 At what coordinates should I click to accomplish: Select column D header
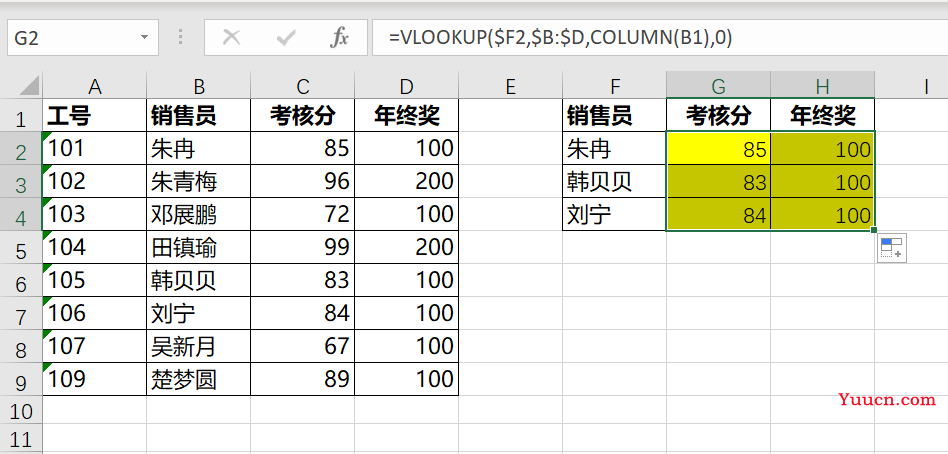click(406, 86)
